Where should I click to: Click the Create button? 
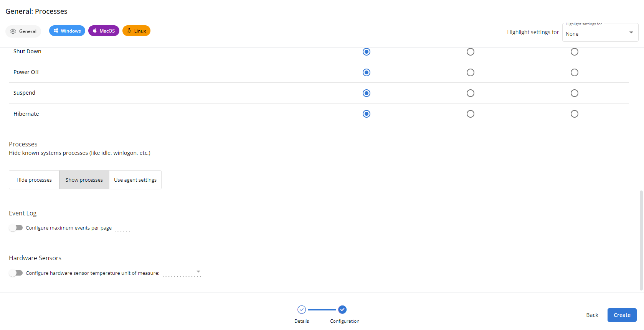pos(622,315)
